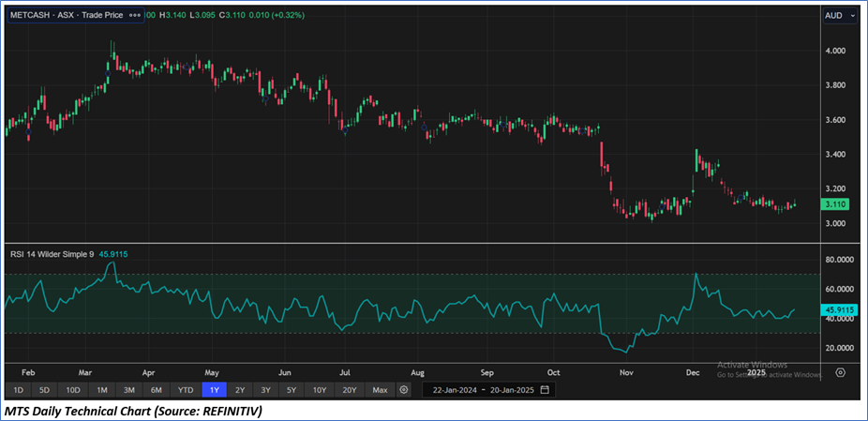
Task: Select the 1D time range
Action: tap(18, 390)
